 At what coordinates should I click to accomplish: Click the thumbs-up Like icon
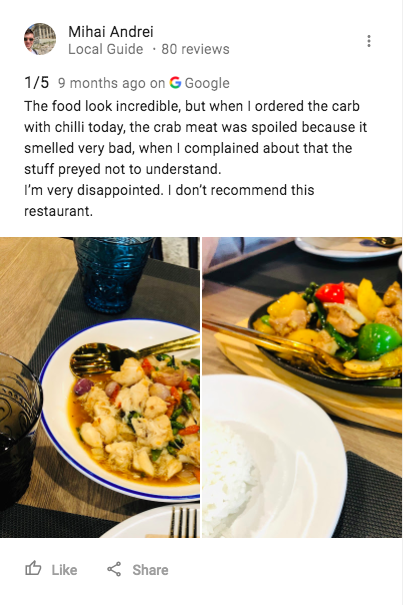33,568
